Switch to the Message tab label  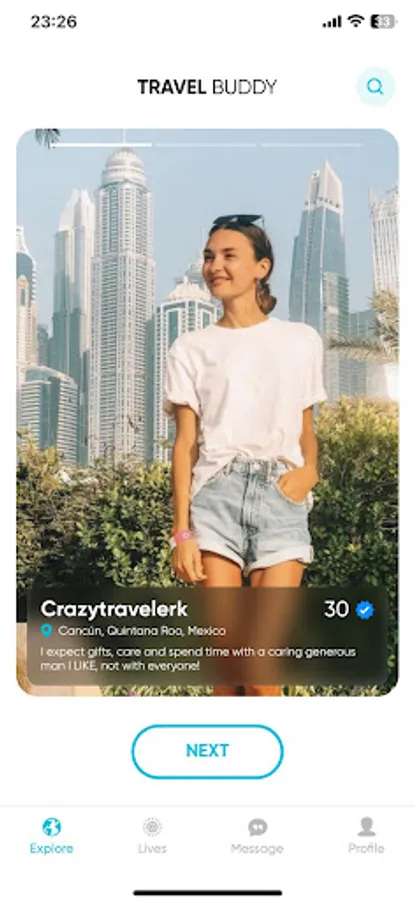pos(257,848)
